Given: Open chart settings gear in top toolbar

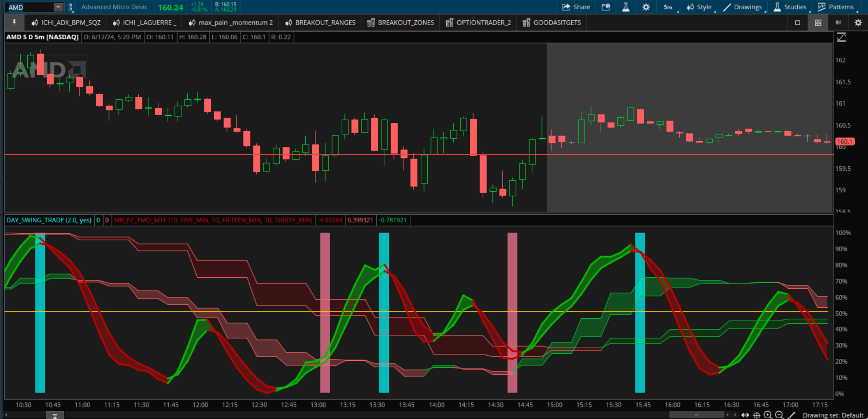Looking at the screenshot, I should tap(646, 7).
